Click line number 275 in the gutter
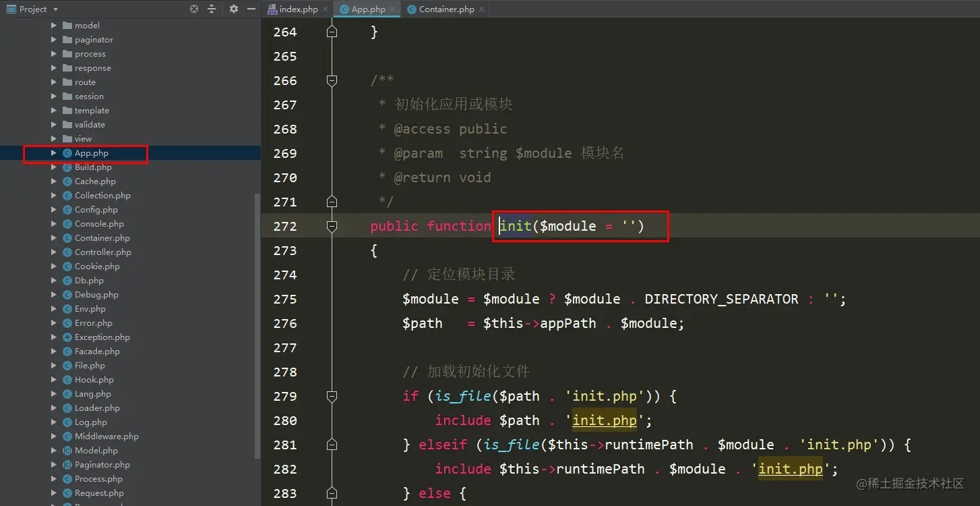The image size is (980, 506). tap(285, 299)
